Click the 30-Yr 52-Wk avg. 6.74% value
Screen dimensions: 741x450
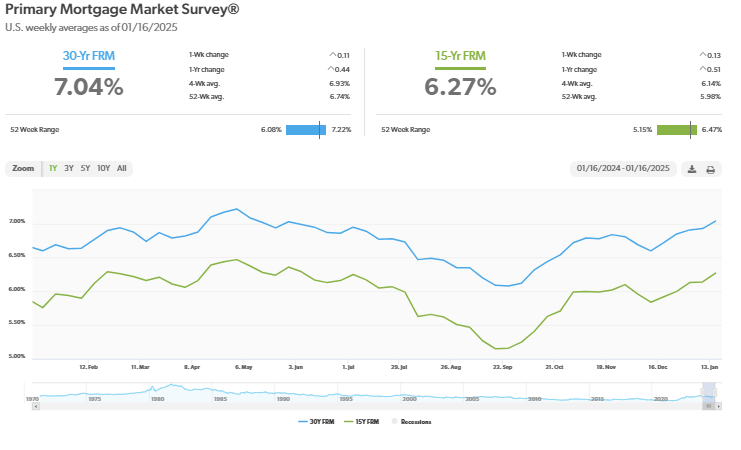click(340, 97)
